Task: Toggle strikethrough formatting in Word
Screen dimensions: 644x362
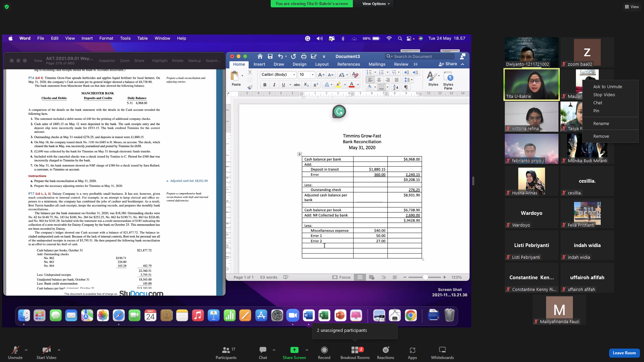Action: (x=297, y=85)
